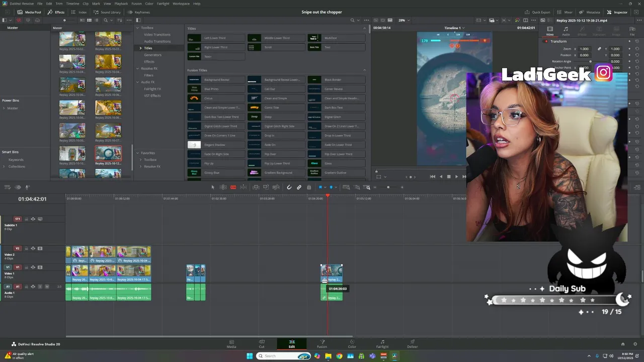The height and width of the screenshot is (362, 644).
Task: Toggle the Effects panel button
Action: (56, 12)
